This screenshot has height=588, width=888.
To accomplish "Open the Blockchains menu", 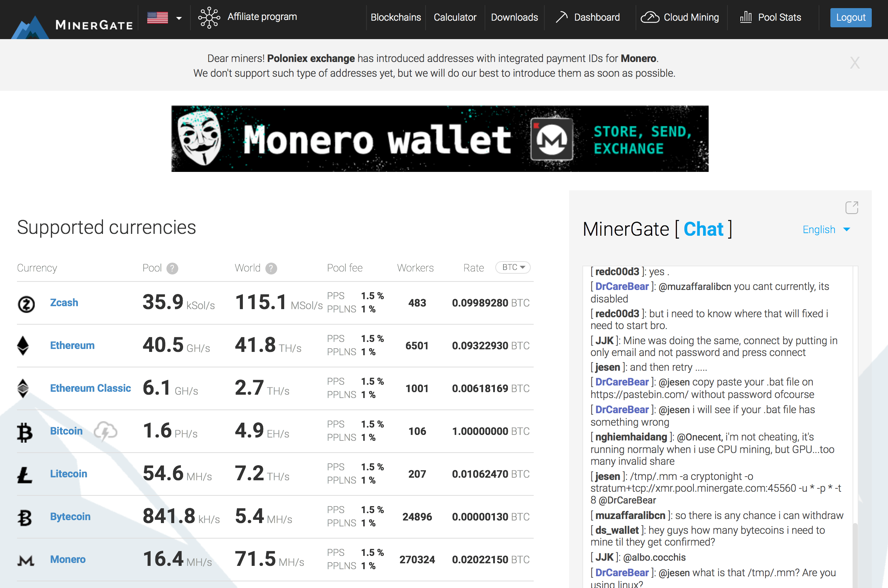I will tap(395, 17).
